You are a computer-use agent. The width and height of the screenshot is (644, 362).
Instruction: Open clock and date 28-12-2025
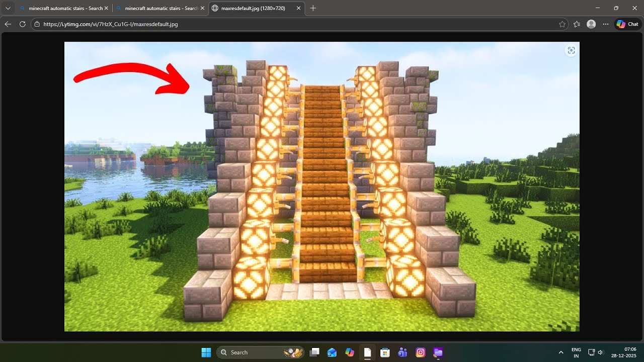point(624,352)
